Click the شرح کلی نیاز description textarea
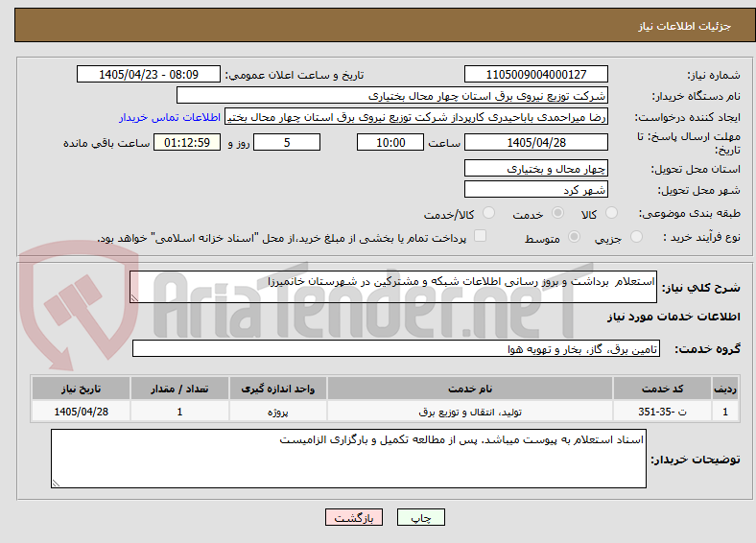The image size is (756, 543). [x=393, y=287]
